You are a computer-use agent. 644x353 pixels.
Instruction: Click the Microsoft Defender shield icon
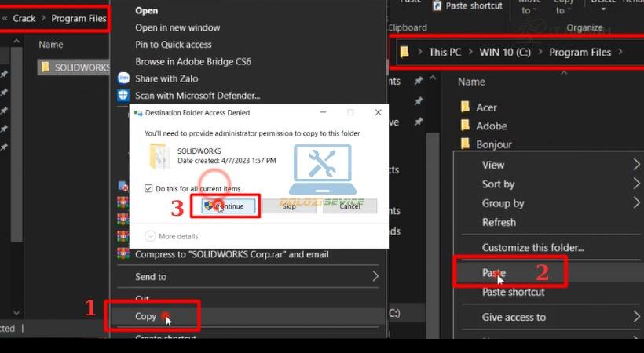pyautogui.click(x=123, y=96)
